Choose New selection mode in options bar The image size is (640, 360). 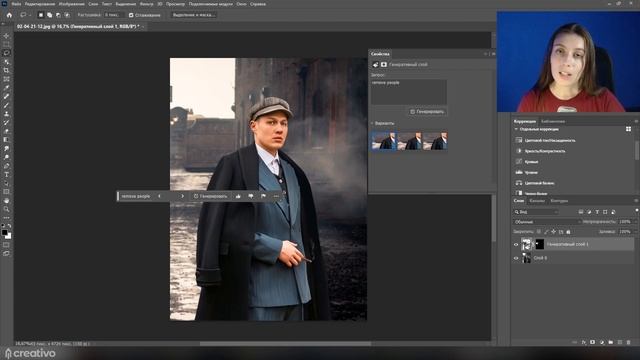coord(40,15)
